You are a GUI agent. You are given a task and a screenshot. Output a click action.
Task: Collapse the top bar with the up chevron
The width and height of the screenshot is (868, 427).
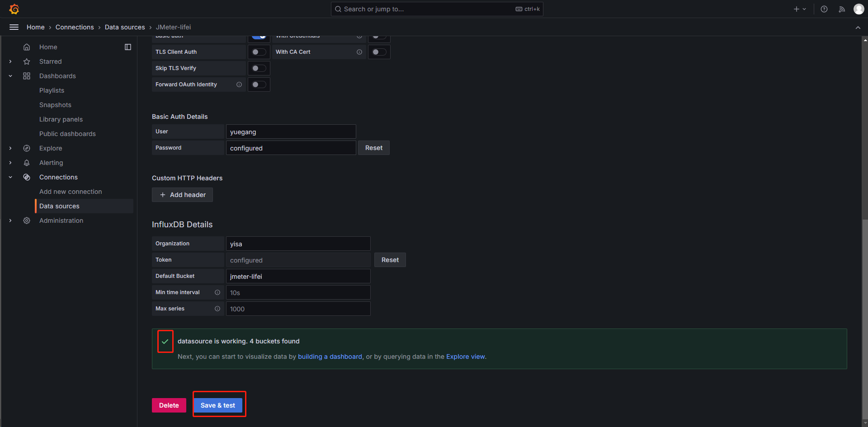858,28
